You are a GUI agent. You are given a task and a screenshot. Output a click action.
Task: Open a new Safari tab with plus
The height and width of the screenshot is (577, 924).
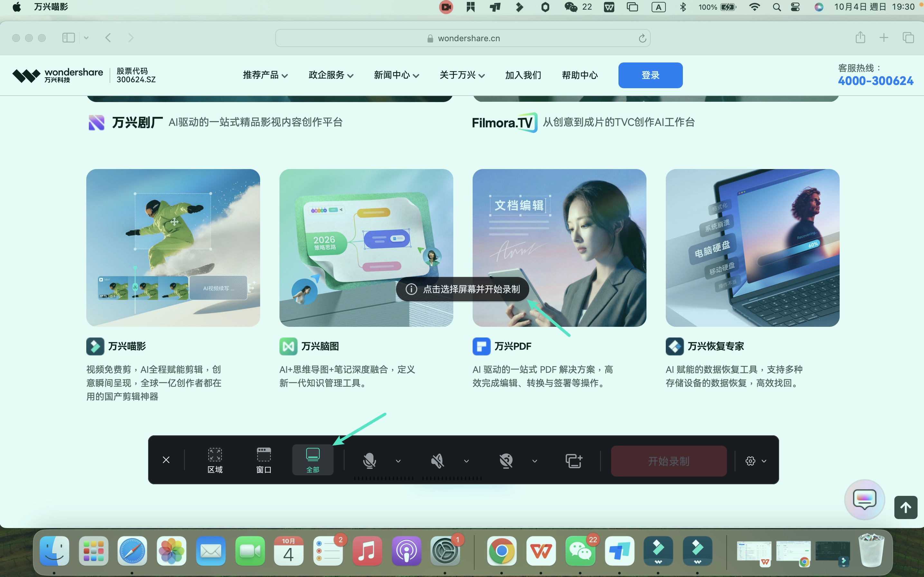pos(883,37)
